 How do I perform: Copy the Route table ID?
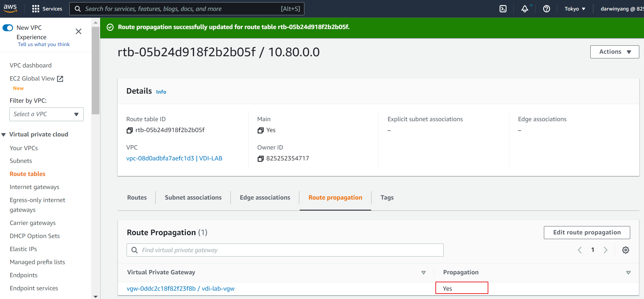point(130,130)
